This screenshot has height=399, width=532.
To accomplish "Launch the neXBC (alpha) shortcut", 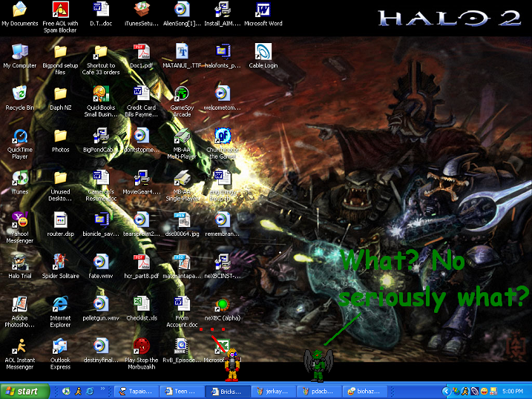I will [223, 304].
